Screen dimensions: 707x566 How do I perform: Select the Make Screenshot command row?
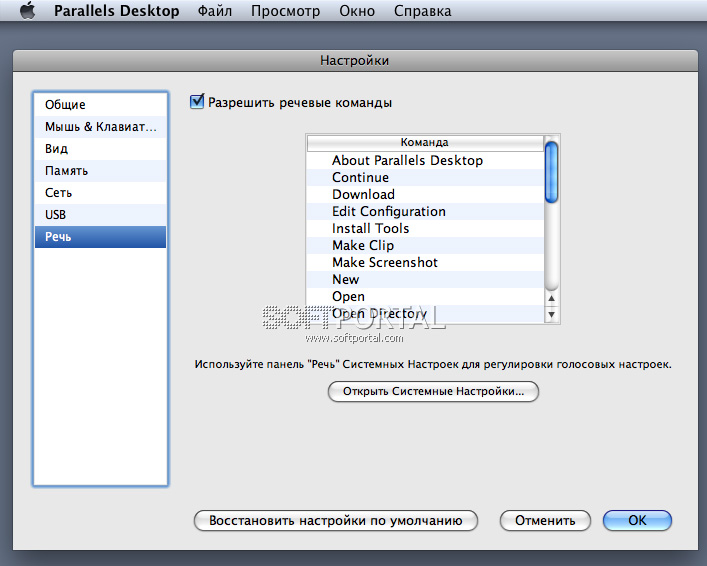point(385,262)
